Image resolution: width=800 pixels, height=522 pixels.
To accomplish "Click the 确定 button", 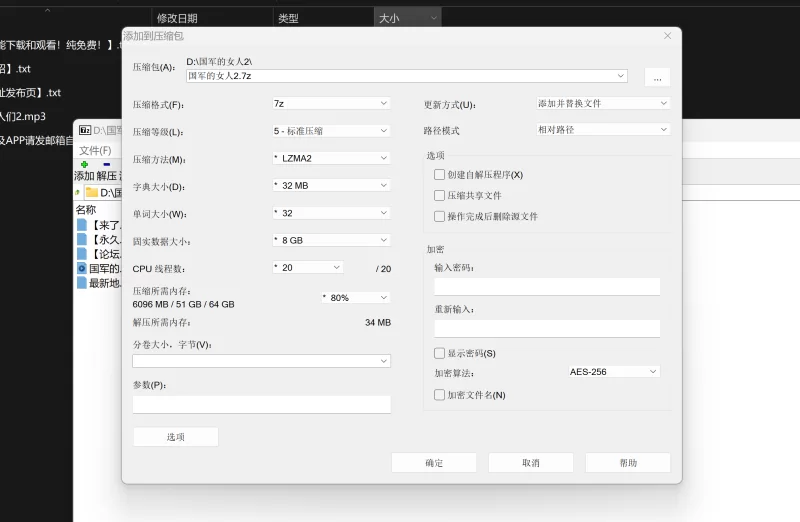I will tap(433, 463).
